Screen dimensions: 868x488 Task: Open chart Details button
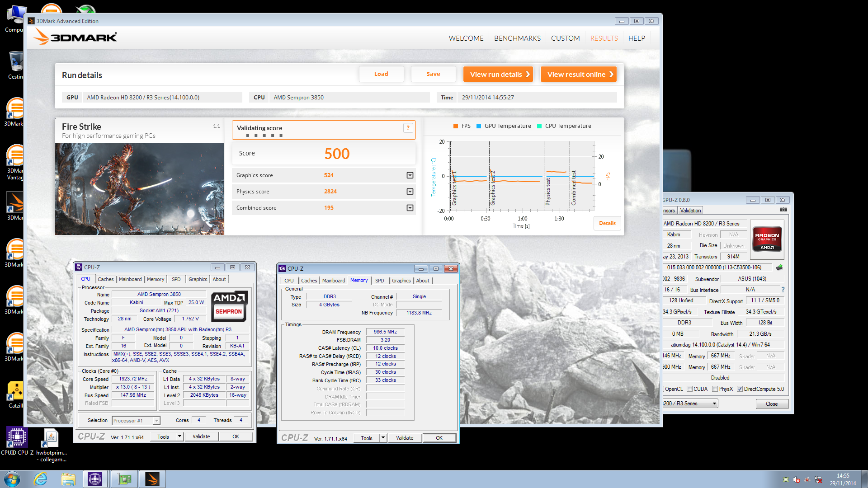point(607,223)
